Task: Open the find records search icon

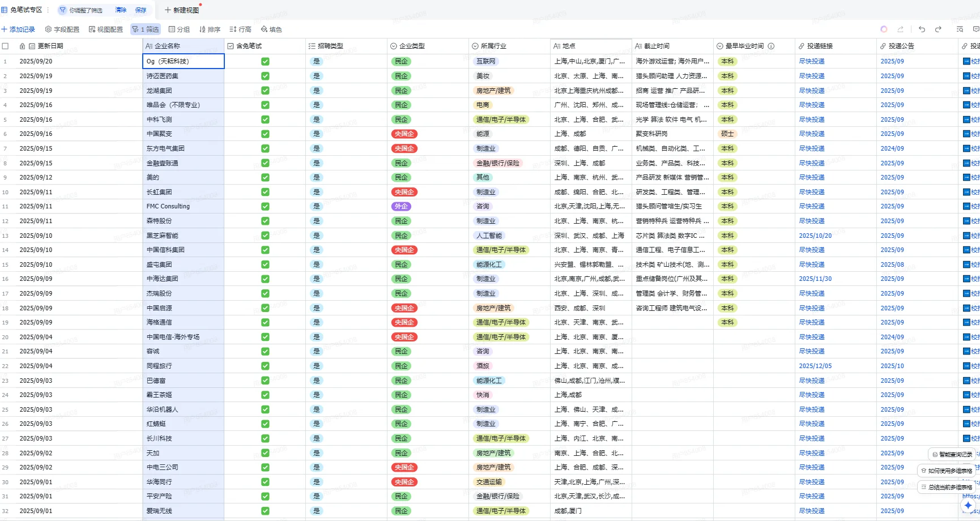Action: (x=960, y=29)
